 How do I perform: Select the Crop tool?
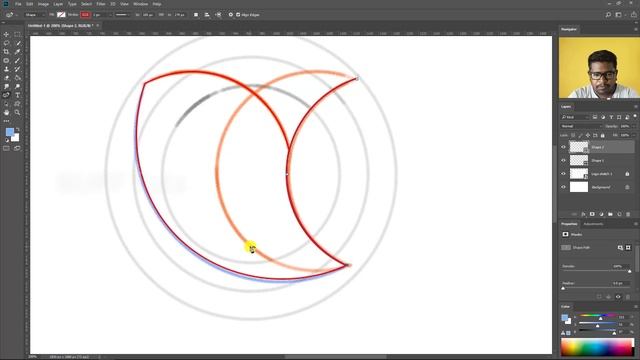[x=6, y=52]
